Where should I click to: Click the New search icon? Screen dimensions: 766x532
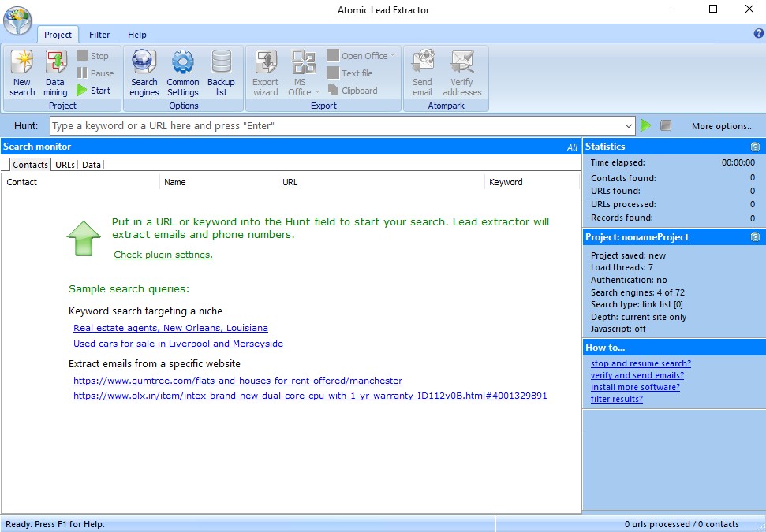click(22, 73)
